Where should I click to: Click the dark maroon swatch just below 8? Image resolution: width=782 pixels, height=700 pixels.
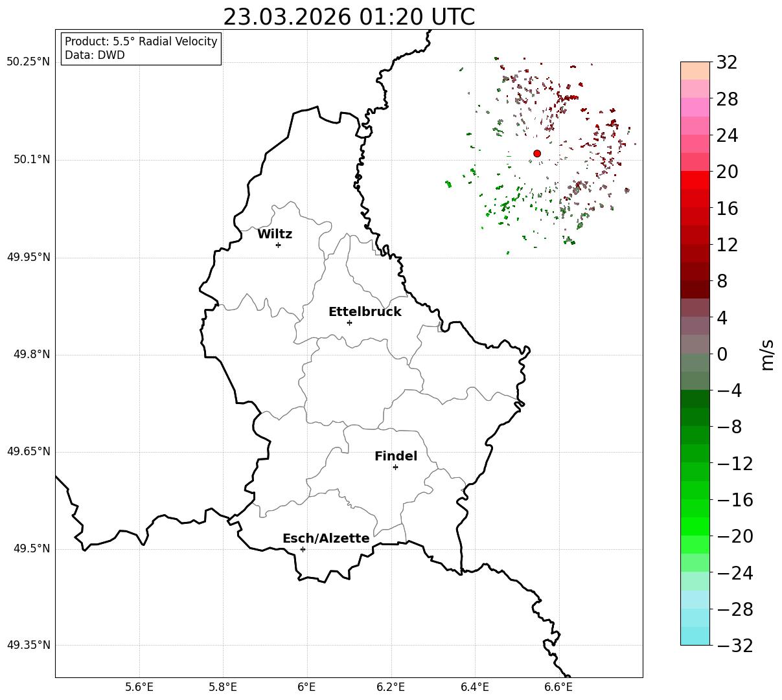point(695,289)
